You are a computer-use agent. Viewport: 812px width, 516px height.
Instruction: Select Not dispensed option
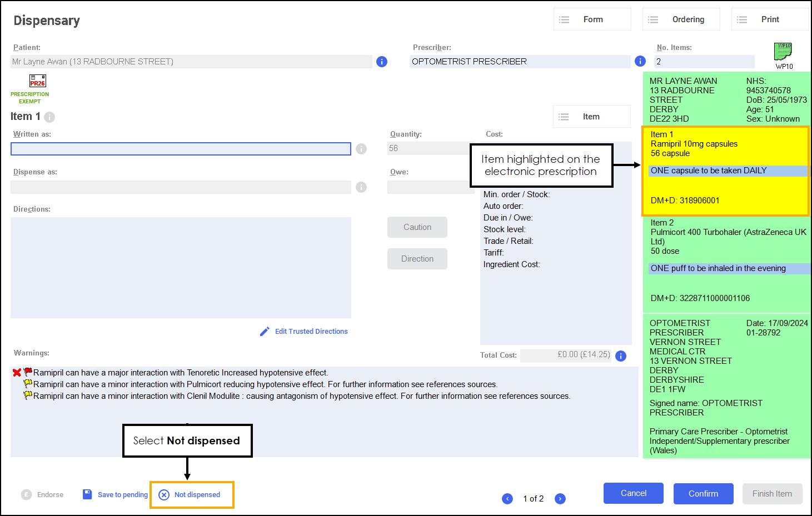coord(191,495)
